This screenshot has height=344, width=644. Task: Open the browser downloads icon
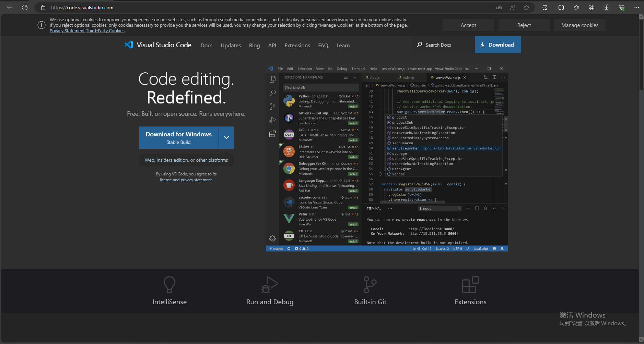point(607,7)
